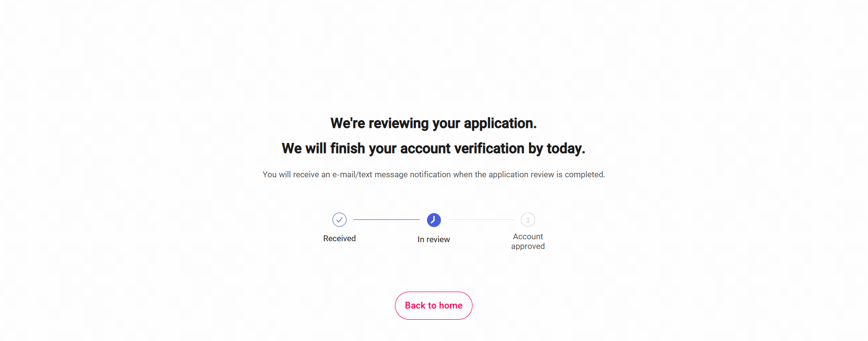Click the phrase "e-mail/text message" in the notice

370,174
